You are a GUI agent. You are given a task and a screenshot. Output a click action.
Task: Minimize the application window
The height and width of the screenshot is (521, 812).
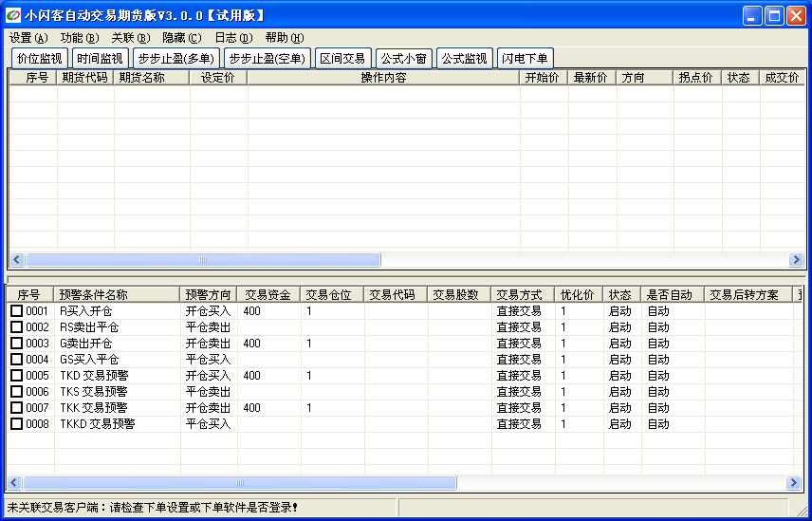(x=752, y=15)
